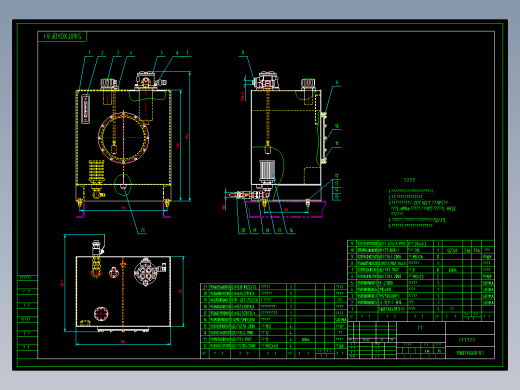Select the title block drawing number cell at bottom-right

470,353
